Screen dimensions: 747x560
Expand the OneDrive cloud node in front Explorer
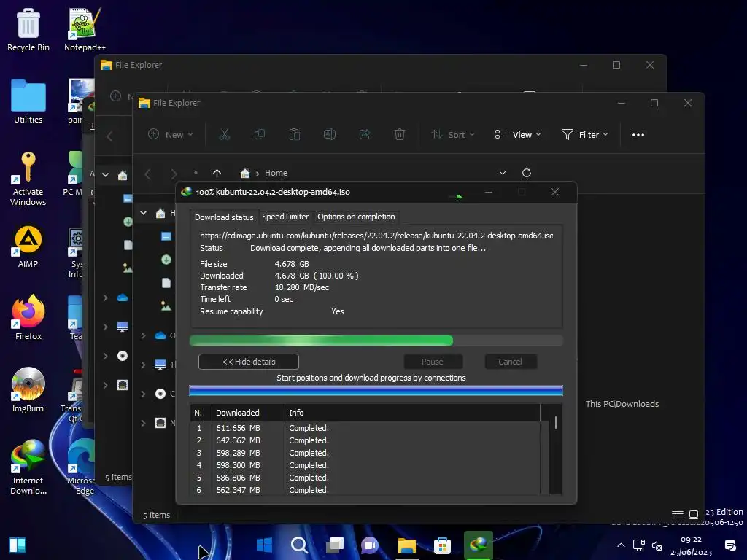pyautogui.click(x=144, y=335)
